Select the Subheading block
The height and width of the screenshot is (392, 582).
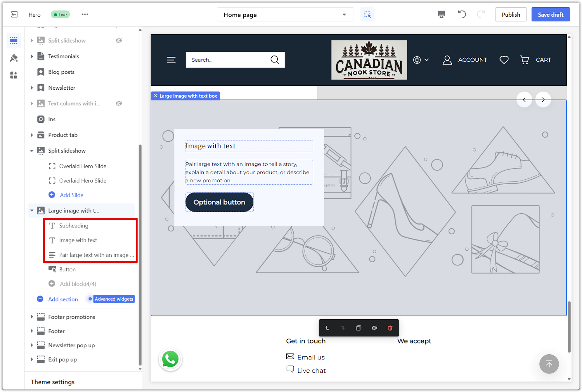(x=74, y=226)
